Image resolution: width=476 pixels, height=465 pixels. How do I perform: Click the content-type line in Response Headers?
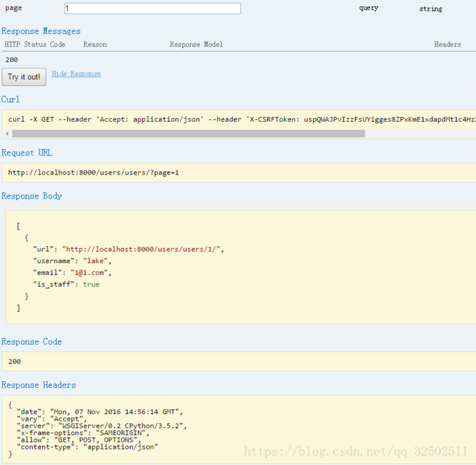[88, 447]
